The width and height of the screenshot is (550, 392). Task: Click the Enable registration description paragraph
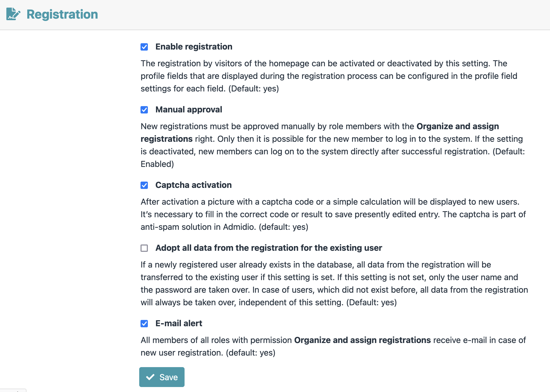329,76
